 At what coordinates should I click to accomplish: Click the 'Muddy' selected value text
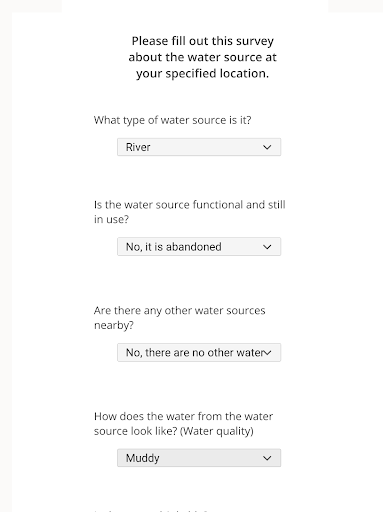tap(142, 458)
